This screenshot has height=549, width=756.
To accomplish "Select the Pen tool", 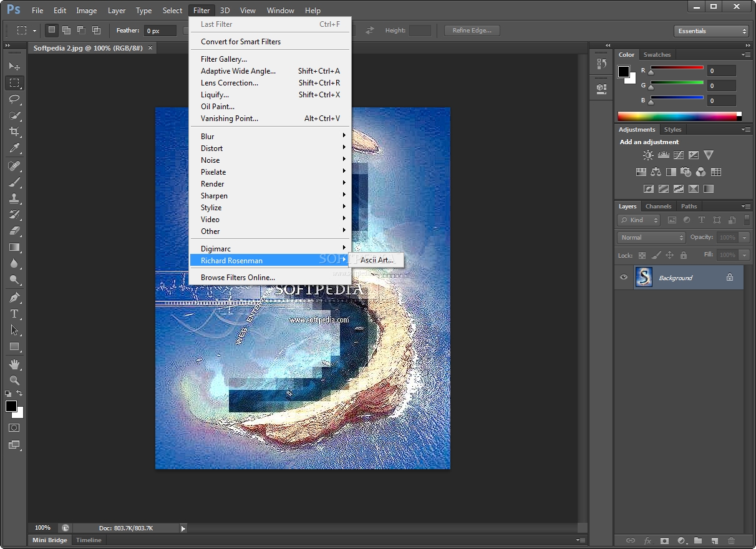I will 14,298.
